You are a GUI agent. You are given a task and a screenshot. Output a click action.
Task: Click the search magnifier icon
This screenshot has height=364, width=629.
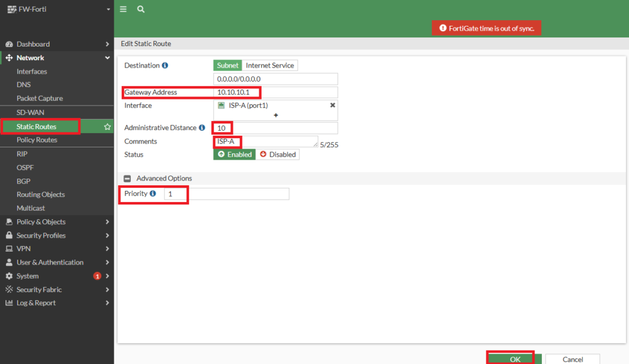coord(141,9)
